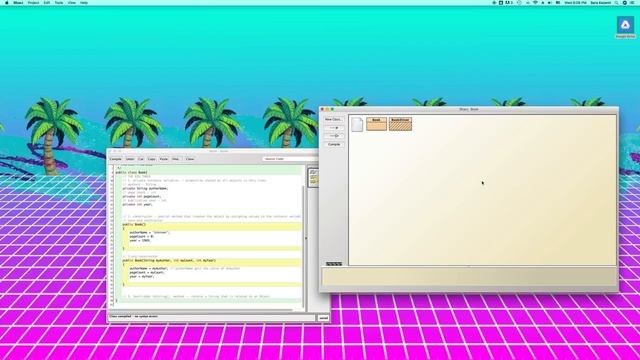Open the Notification Center icon
The width and height of the screenshot is (640, 360).
click(x=632, y=3)
